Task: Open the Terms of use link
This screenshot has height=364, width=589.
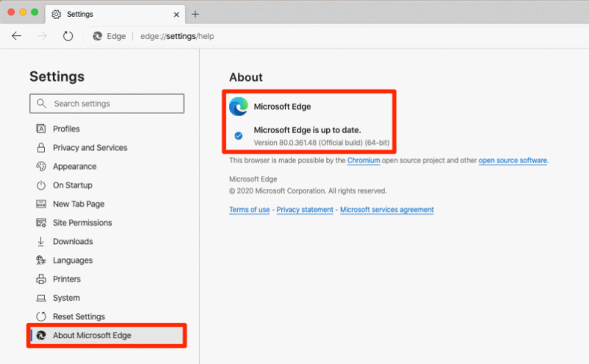Action: tap(250, 210)
